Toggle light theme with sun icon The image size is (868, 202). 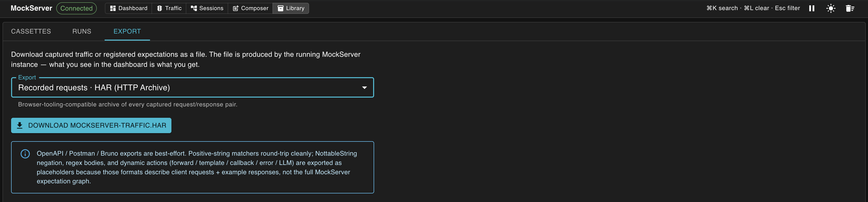tap(831, 8)
